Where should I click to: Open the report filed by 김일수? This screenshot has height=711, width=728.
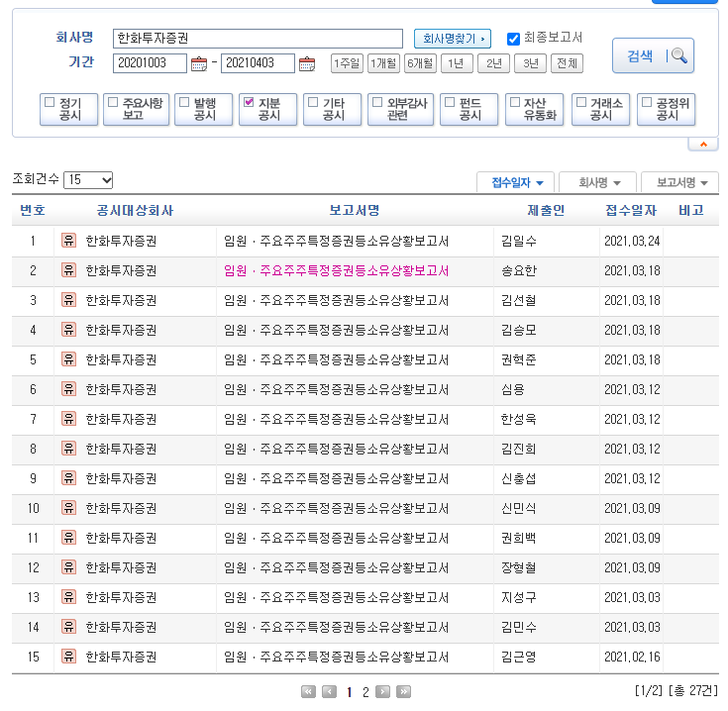tap(336, 241)
